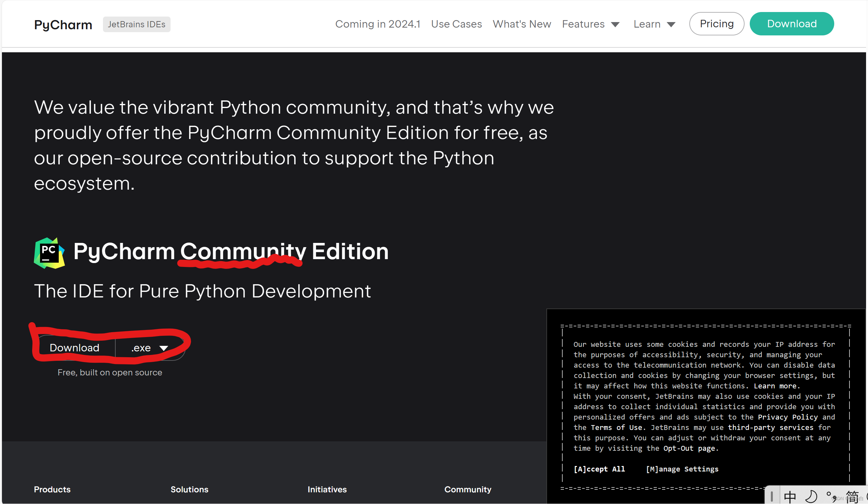Screen dimensions: 868x504
Task: Accept all cookies in consent banner
Action: point(599,469)
